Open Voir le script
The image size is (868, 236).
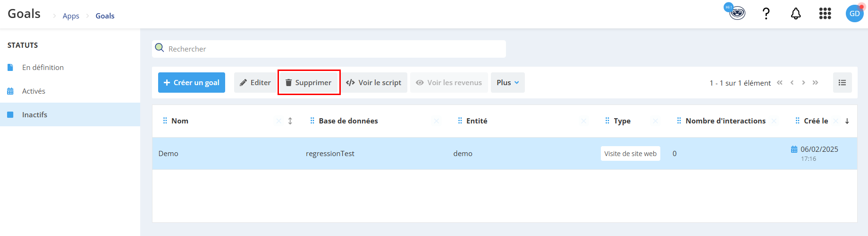[373, 83]
